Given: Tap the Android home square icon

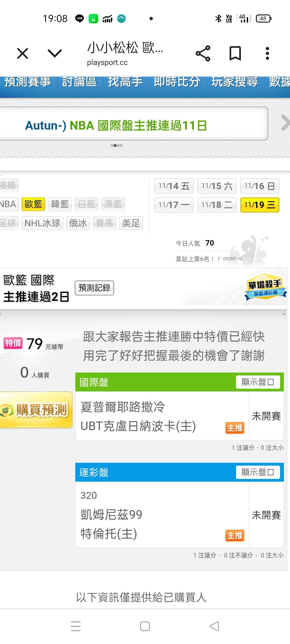Looking at the screenshot, I should tap(145, 626).
